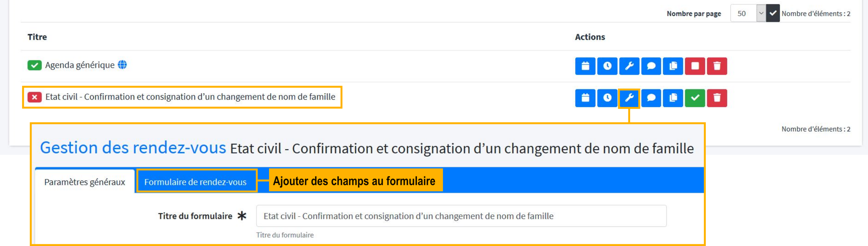
Task: Open wrench settings for Etat civil agenda
Action: tap(629, 98)
